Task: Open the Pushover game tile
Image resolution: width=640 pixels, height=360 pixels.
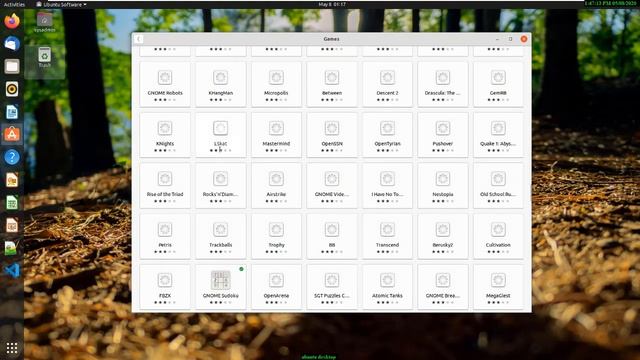Action: pyautogui.click(x=442, y=135)
